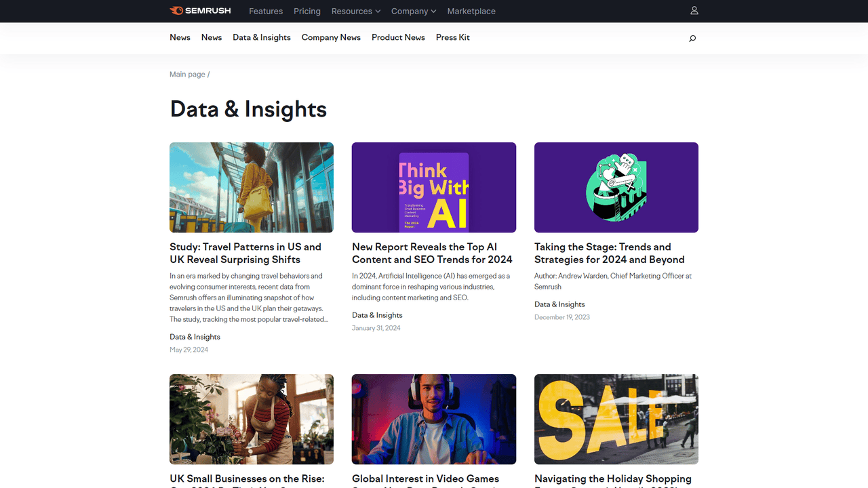Click the search magnifier icon
This screenshot has width=868, height=488.
click(692, 38)
